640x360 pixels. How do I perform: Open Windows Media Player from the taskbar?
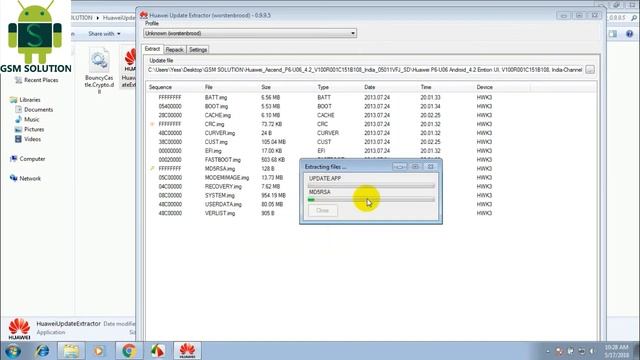coord(99,351)
